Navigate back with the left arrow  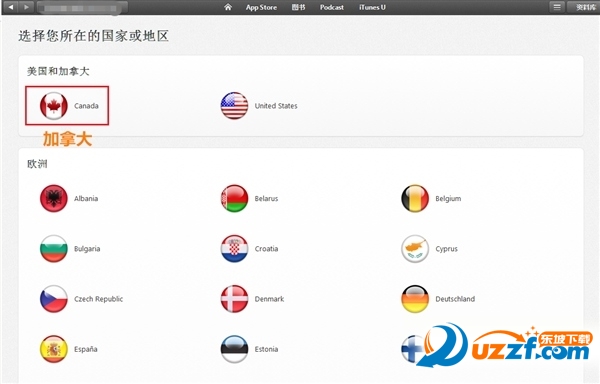[11, 7]
